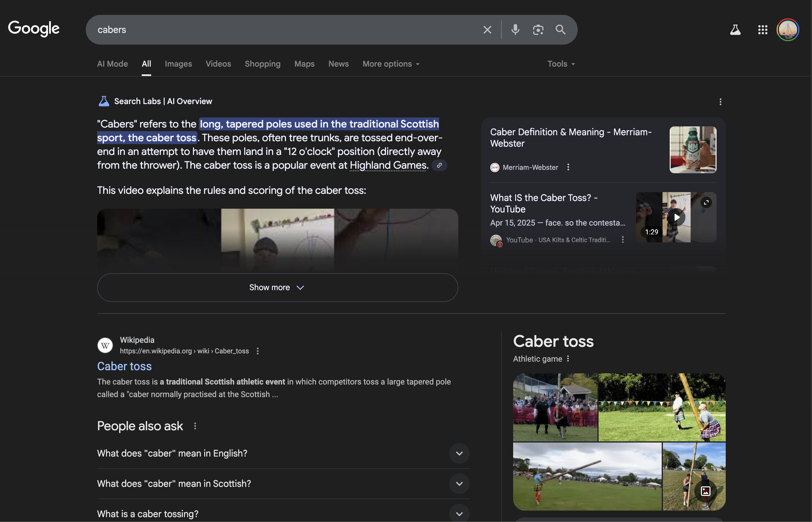Open the Tools dropdown
This screenshot has height=522, width=812.
(561, 64)
